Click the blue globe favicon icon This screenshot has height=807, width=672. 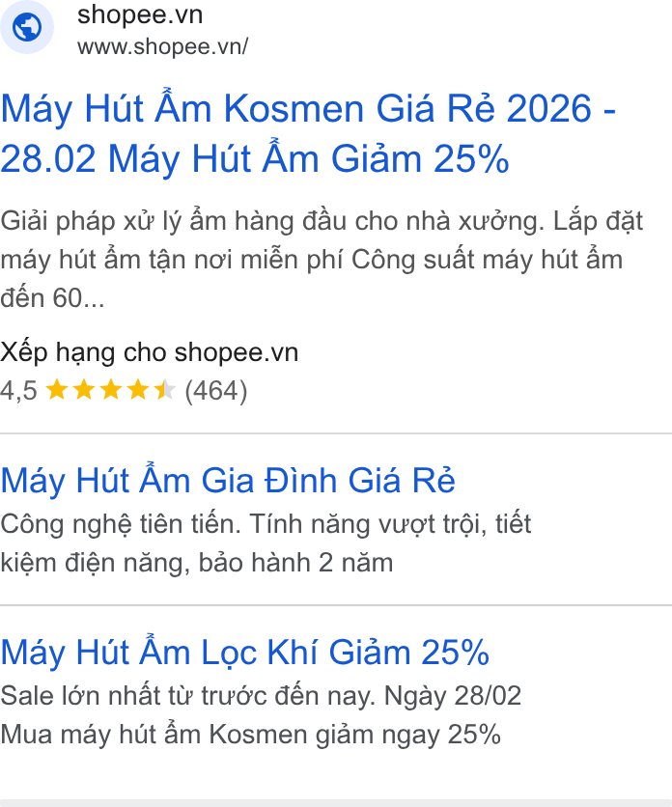click(27, 27)
